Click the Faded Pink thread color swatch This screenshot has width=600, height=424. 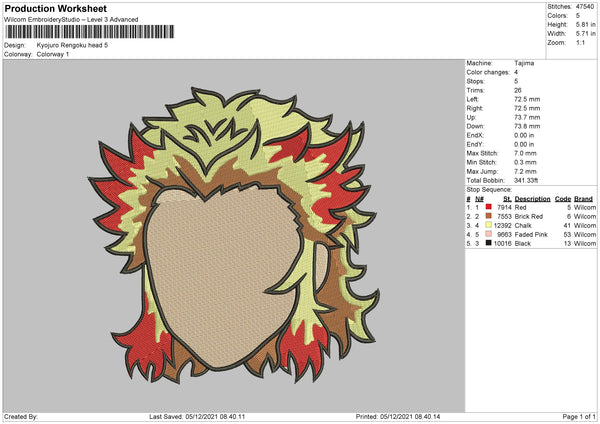tap(489, 234)
